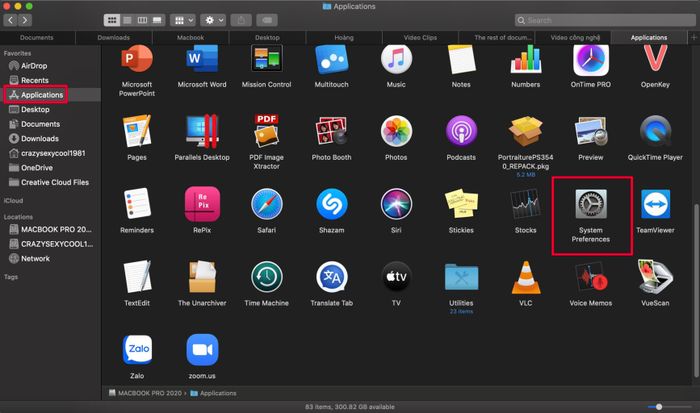
Task: Select the Voice Memos app icon
Action: [x=591, y=277]
